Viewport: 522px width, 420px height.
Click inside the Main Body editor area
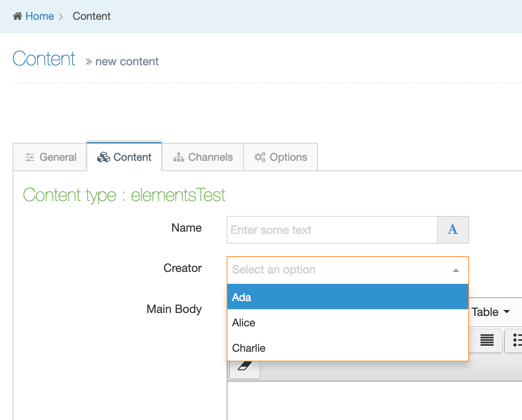(x=373, y=401)
